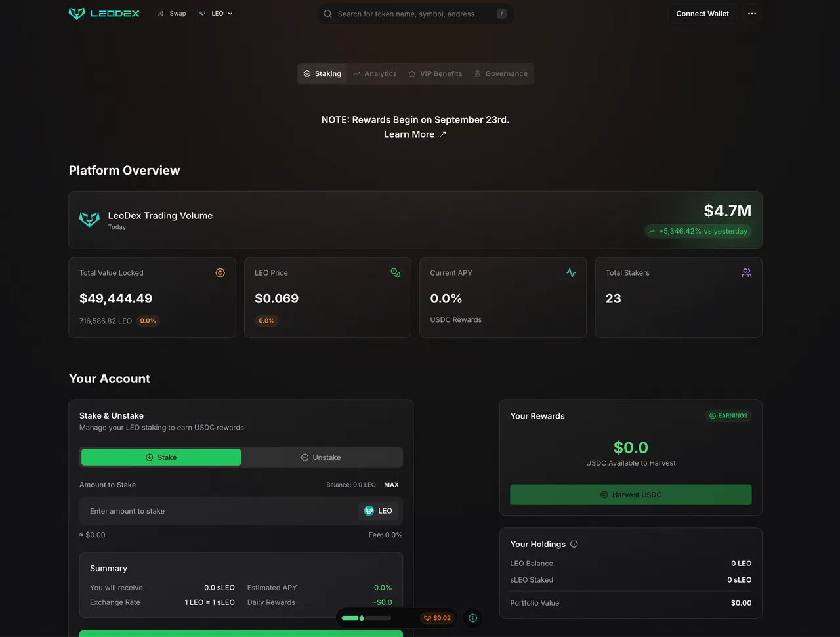This screenshot has width=840, height=637.
Task: Select the Staking tab
Action: click(322, 73)
